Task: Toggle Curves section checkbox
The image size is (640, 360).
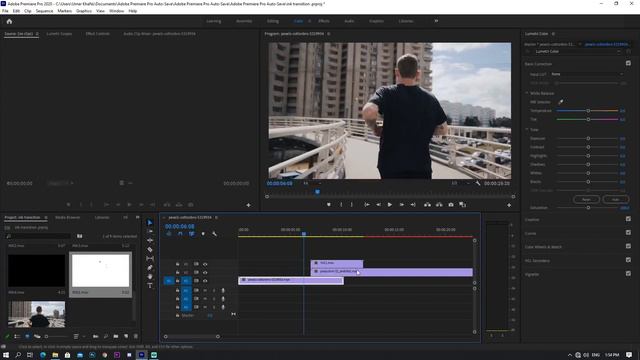Action: (x=628, y=233)
